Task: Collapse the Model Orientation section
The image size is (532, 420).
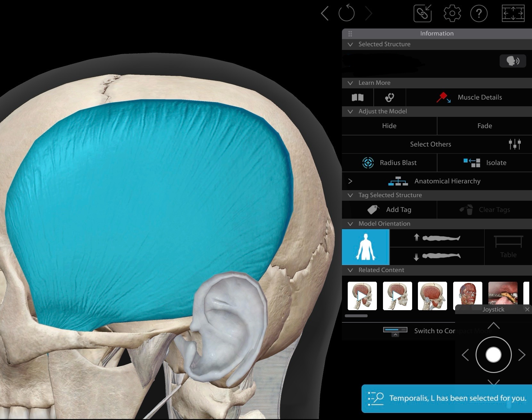Action: (x=350, y=224)
